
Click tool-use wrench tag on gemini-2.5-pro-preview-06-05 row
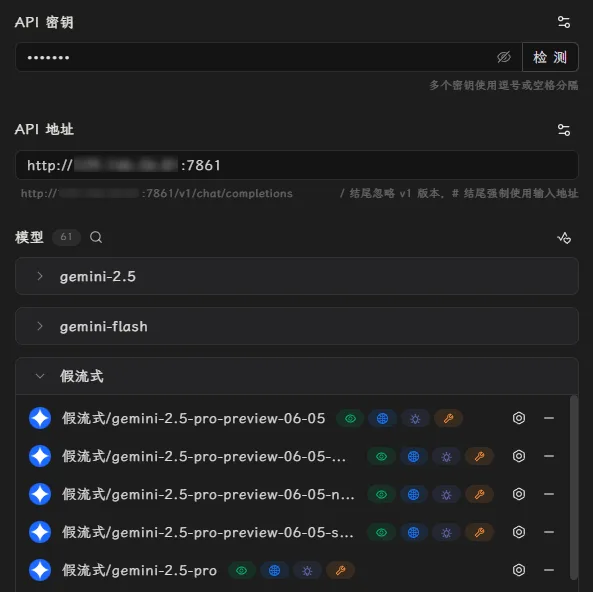tap(448, 418)
